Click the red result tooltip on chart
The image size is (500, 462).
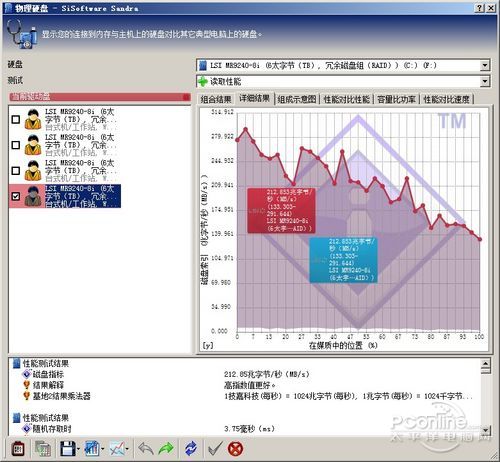click(281, 210)
